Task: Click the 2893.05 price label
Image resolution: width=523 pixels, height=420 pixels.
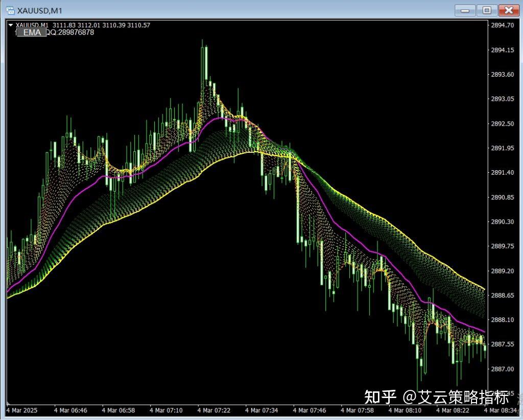Action: (x=503, y=99)
